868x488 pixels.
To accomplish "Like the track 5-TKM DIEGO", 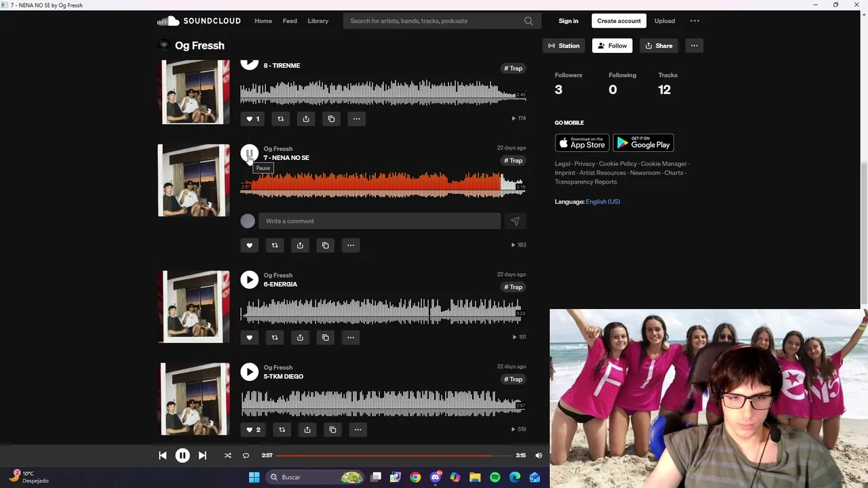I will [x=253, y=430].
